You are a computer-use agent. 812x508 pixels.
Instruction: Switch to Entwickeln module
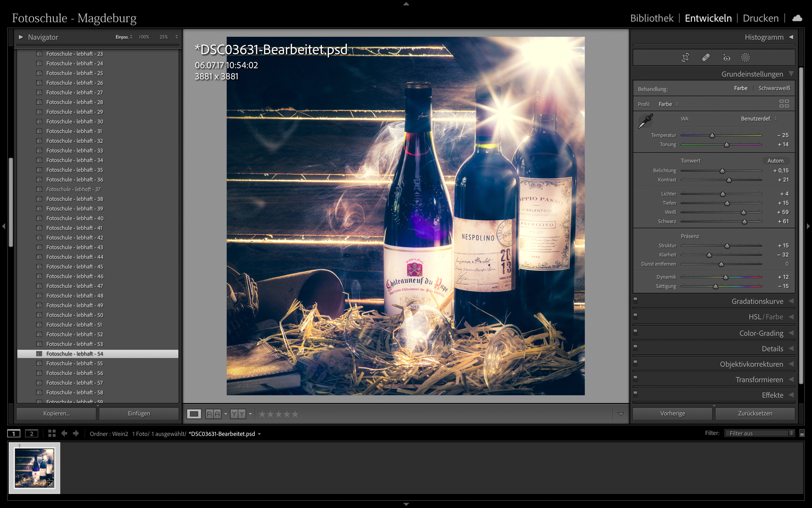(708, 18)
